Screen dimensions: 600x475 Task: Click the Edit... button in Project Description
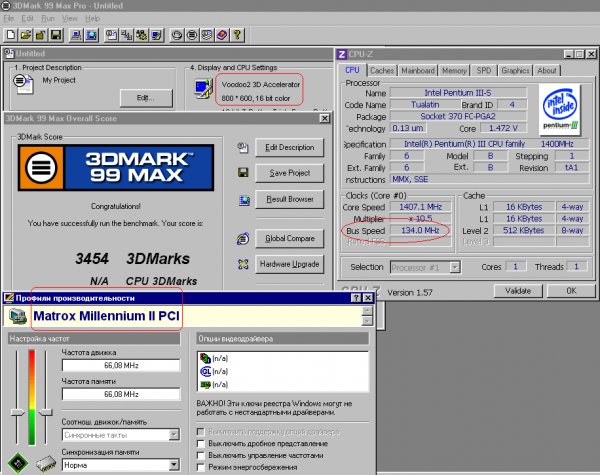pos(146,98)
